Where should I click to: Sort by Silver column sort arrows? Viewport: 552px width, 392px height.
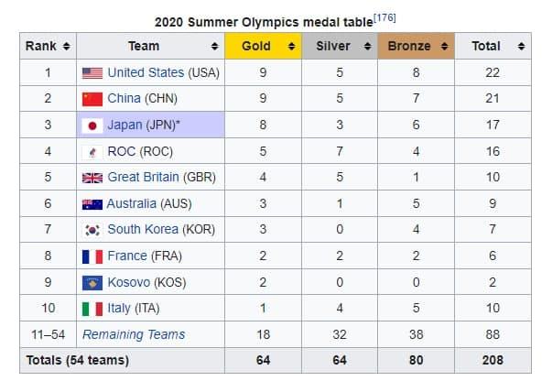367,46
